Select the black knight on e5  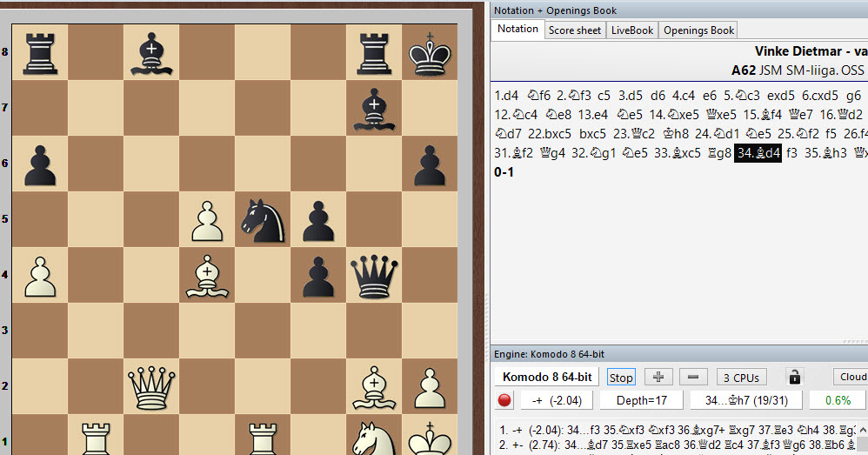[262, 218]
